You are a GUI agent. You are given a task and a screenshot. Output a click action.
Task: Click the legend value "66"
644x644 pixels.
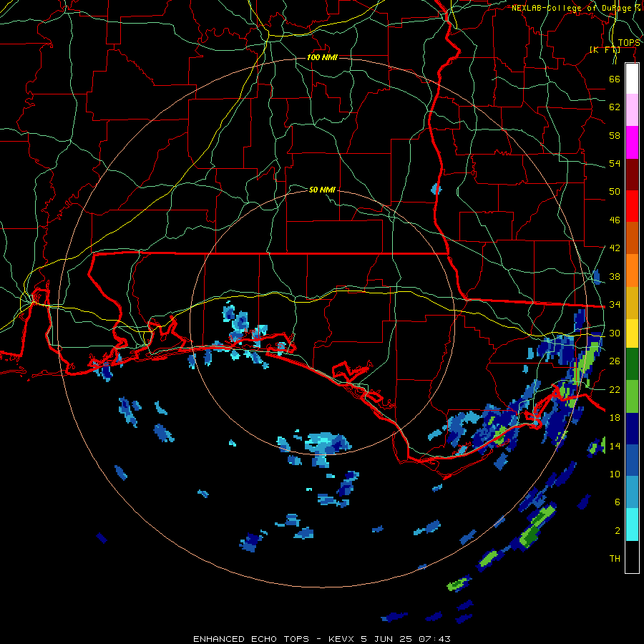coord(615,79)
